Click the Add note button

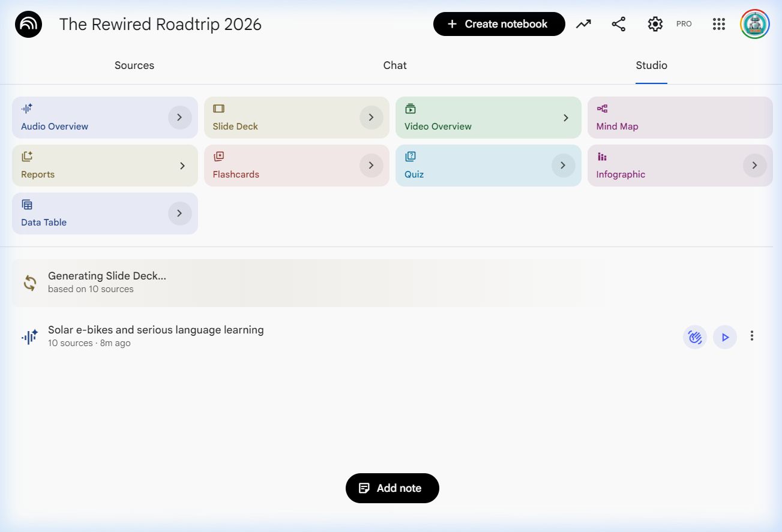pos(392,488)
